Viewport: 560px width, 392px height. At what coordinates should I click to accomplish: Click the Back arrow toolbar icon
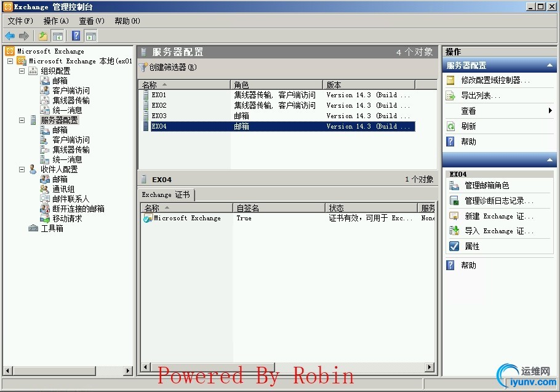pos(10,36)
